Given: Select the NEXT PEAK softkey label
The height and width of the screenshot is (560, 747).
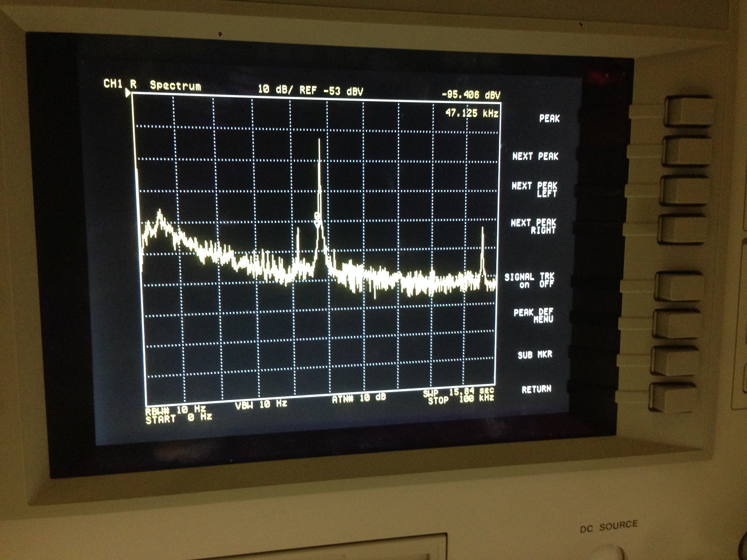Looking at the screenshot, I should pos(535,156).
